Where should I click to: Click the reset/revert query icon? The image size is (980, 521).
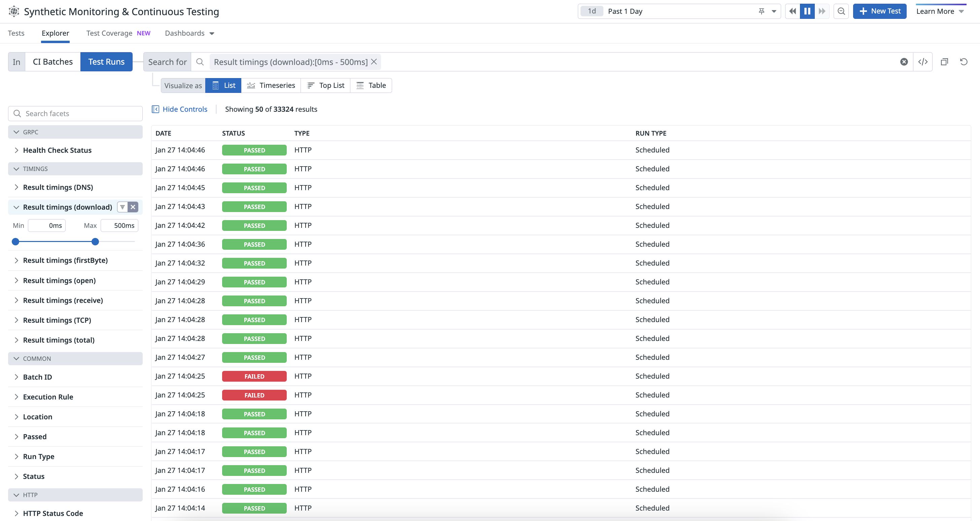(963, 62)
